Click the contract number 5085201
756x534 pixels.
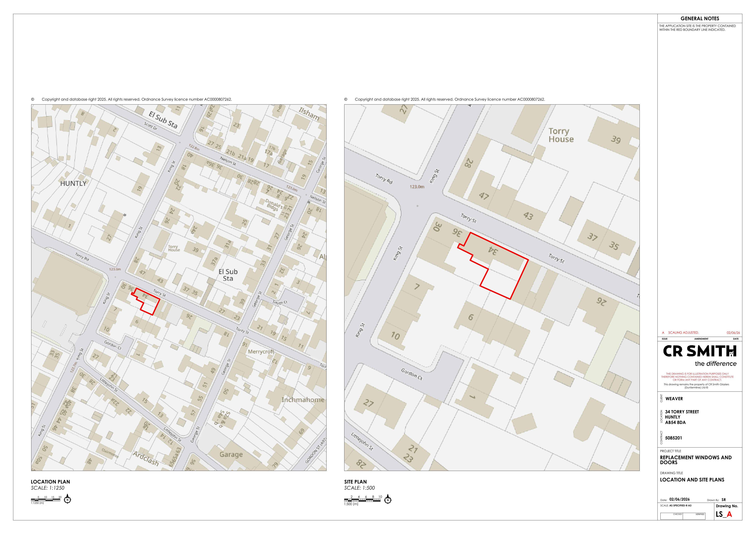(x=674, y=438)
